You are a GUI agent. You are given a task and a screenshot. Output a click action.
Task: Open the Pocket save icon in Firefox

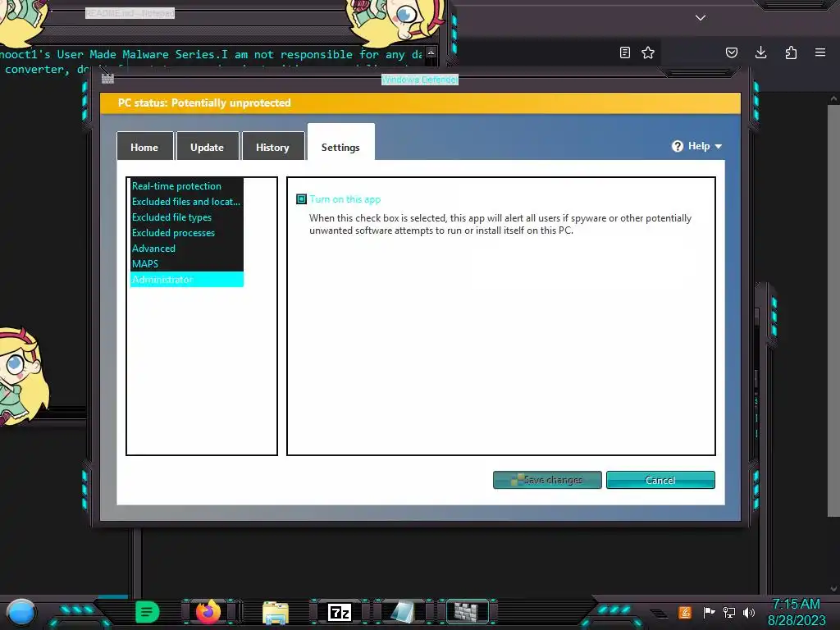pyautogui.click(x=731, y=52)
